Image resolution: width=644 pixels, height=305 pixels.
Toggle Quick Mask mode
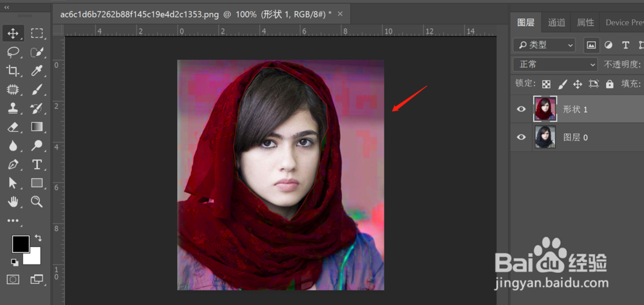(x=13, y=279)
